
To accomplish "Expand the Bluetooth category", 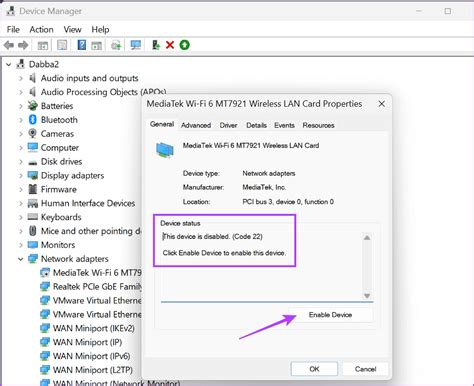I will 21,120.
